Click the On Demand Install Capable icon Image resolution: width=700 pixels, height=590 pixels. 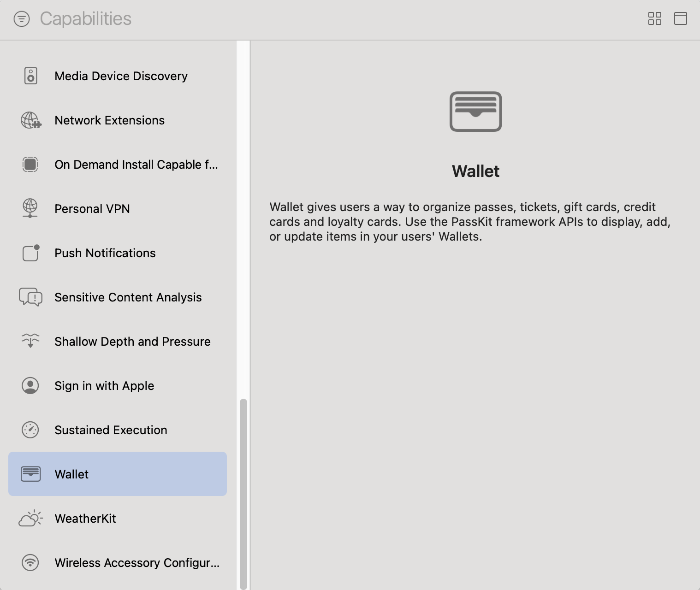pos(30,165)
